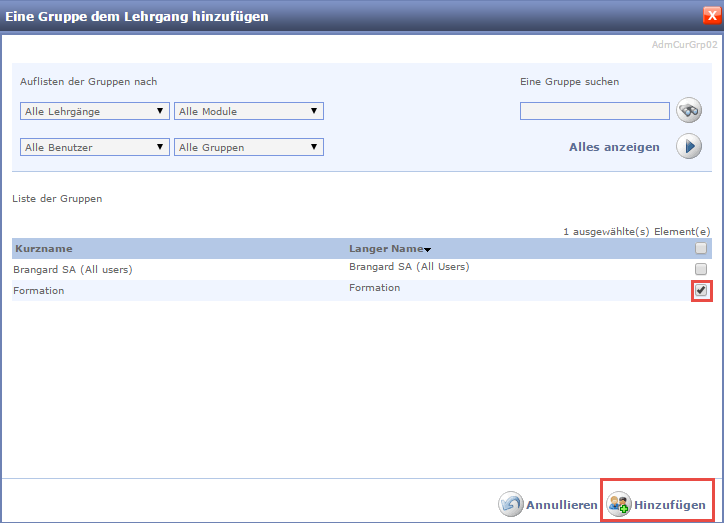Viewport: 724px width, 523px height.
Task: Expand the Alle Gruppen dropdown
Action: click(248, 147)
